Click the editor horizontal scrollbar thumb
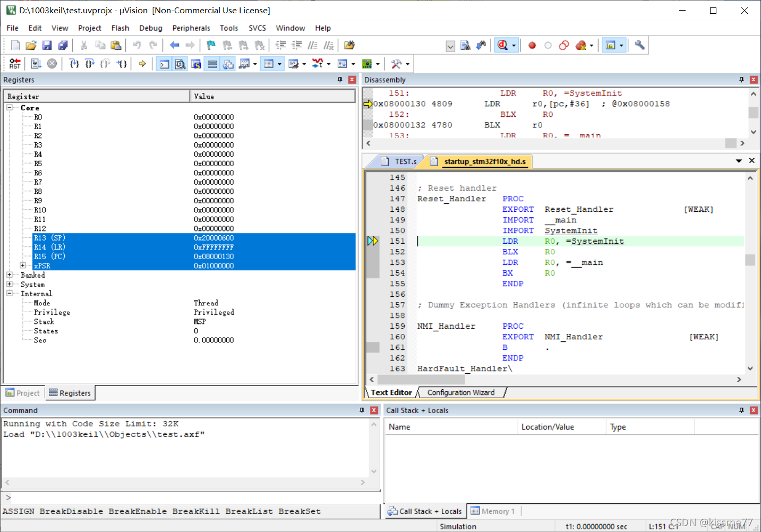This screenshot has width=761, height=532. click(421, 380)
